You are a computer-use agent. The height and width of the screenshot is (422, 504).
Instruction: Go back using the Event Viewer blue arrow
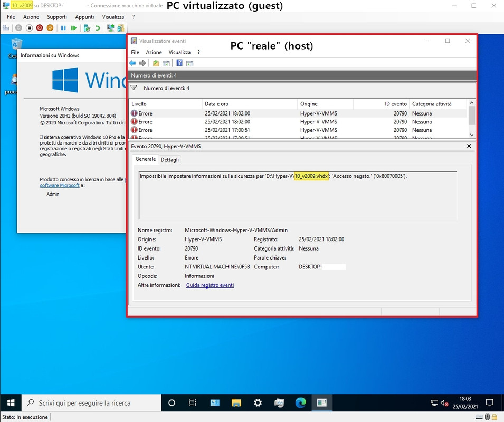click(x=132, y=63)
